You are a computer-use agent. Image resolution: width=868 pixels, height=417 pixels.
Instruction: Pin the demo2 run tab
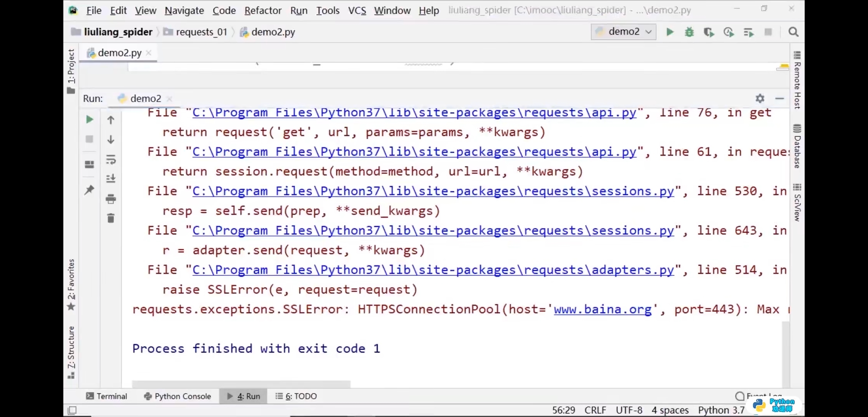pyautogui.click(x=89, y=190)
